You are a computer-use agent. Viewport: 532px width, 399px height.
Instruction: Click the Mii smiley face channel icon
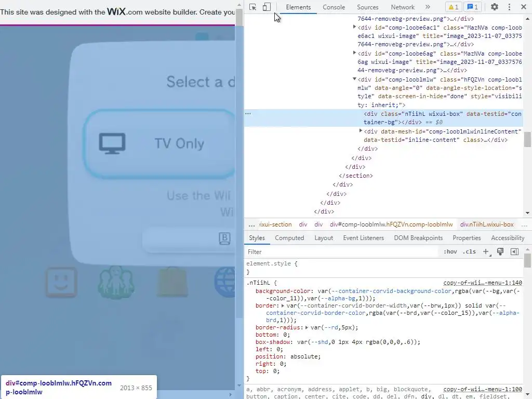61,282
